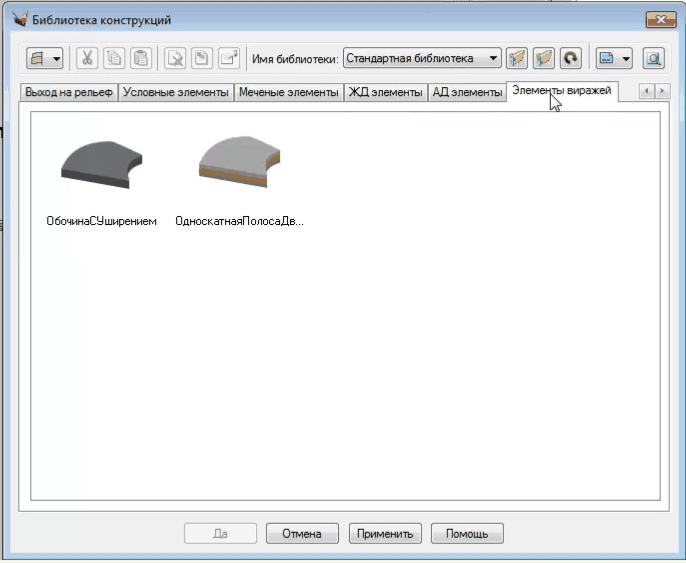The height and width of the screenshot is (563, 686).
Task: Open the Имя библиотеки combo box
Action: (421, 59)
